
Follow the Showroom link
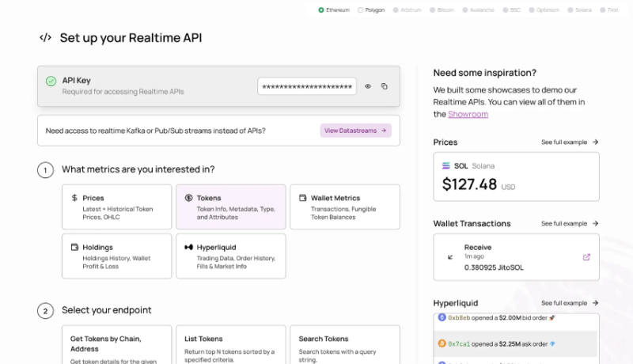pos(468,114)
